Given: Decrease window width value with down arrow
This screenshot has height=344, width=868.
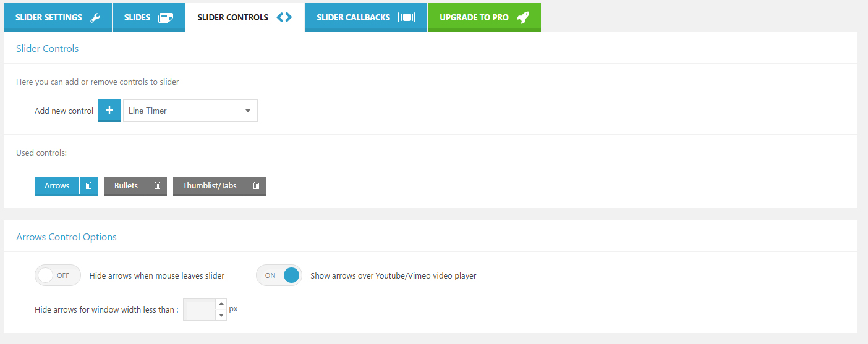Looking at the screenshot, I should [x=221, y=315].
